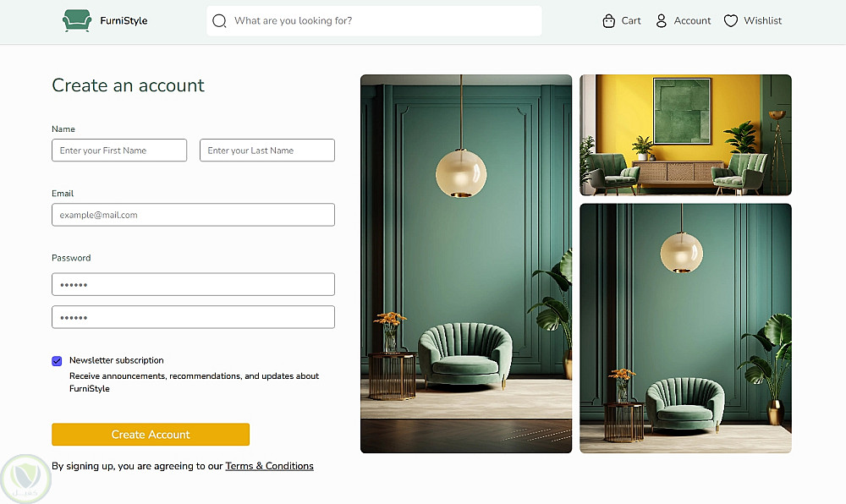Viewport: 846px width, 504px height.
Task: Click the first Password field
Action: pos(193,285)
